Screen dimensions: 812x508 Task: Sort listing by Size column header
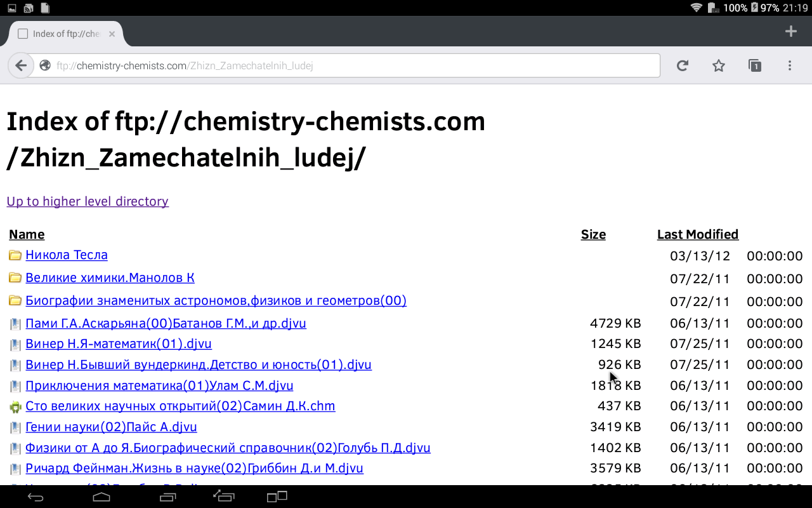[593, 234]
